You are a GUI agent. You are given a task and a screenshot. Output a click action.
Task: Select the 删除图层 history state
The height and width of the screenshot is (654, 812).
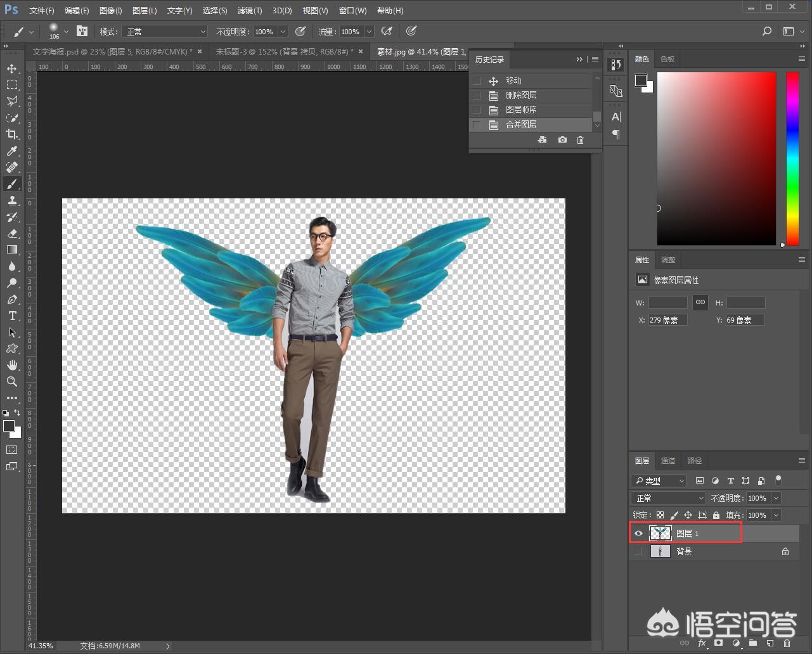521,95
